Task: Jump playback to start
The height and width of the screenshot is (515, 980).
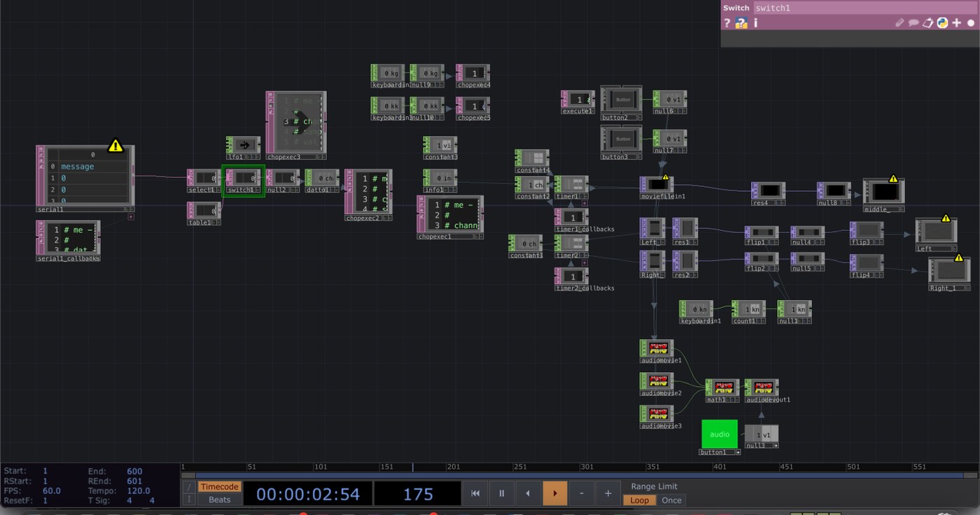Action: 475,493
